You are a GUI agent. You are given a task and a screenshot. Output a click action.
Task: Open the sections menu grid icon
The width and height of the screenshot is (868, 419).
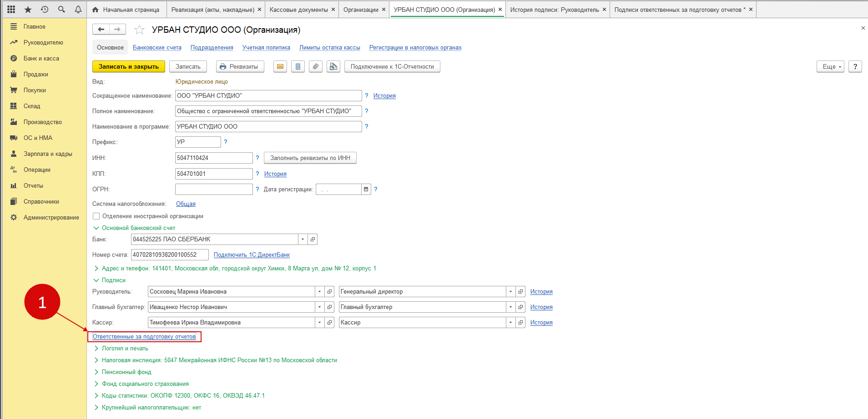tap(11, 9)
